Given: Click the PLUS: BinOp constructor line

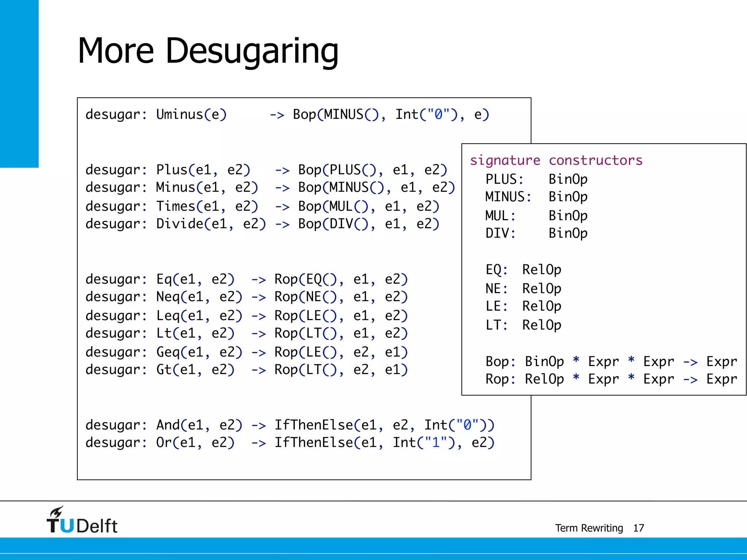Looking at the screenshot, I should (x=536, y=179).
